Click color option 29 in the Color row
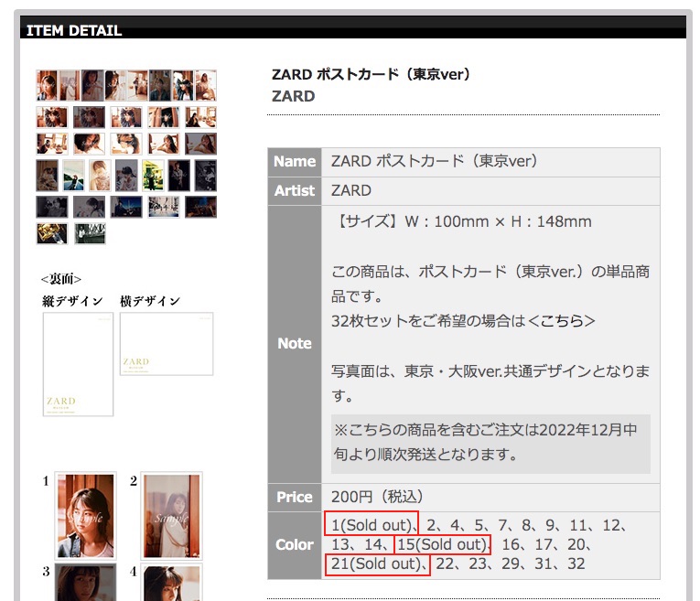The height and width of the screenshot is (601, 700). (x=511, y=564)
